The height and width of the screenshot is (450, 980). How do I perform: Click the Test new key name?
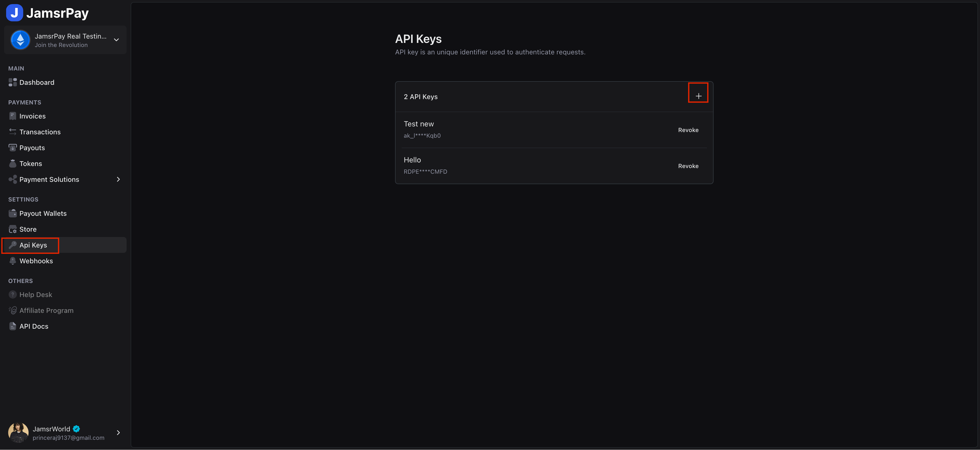tap(419, 124)
